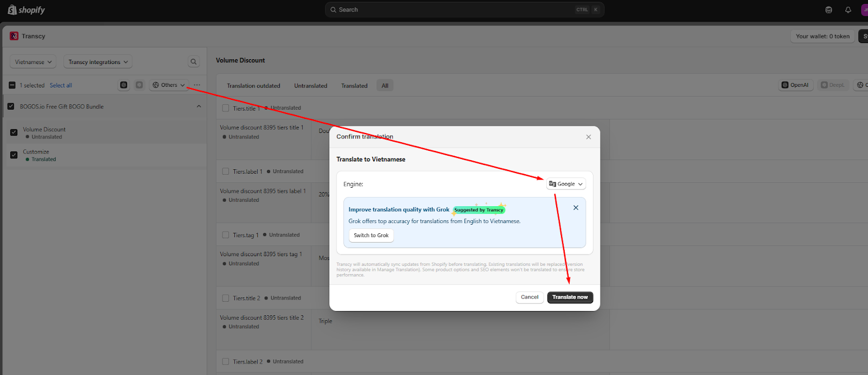Screen dimensions: 868x375
Task: Toggle the BOGOS.io Free Gift BOGO Bundle checkbox
Action: 11,106
